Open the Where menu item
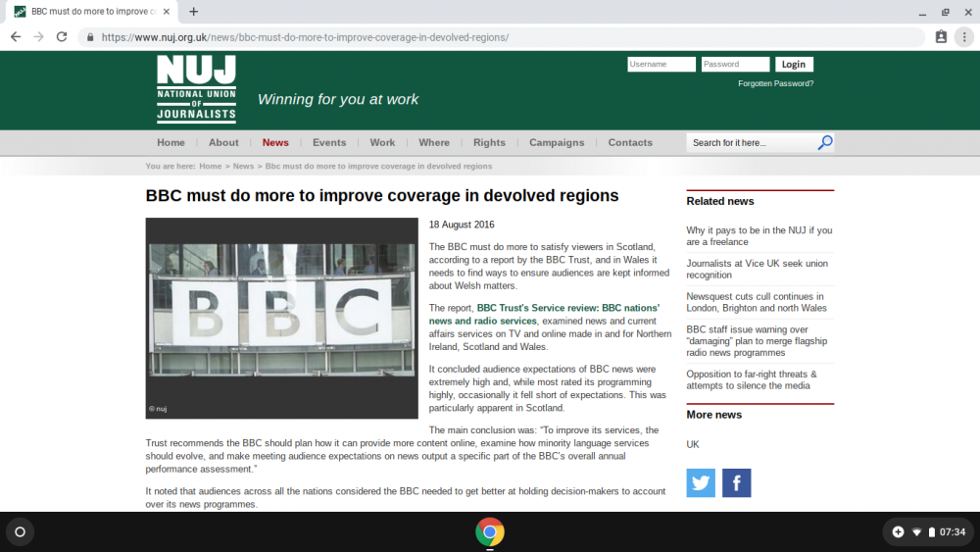980x552 pixels. [434, 142]
